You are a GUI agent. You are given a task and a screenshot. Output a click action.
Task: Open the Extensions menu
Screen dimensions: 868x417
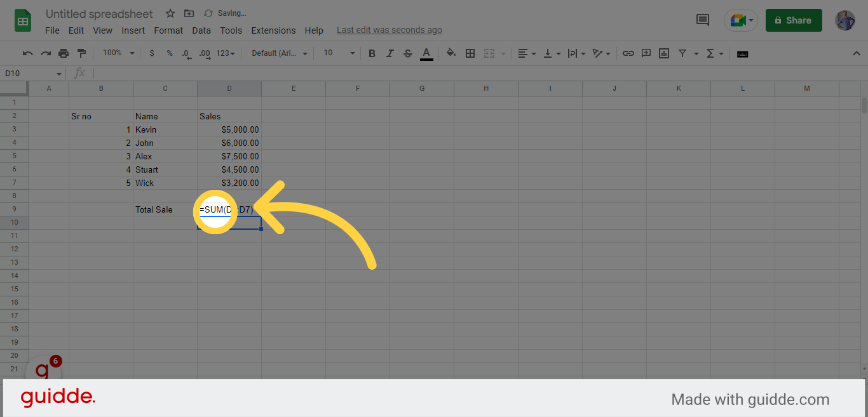click(x=273, y=30)
